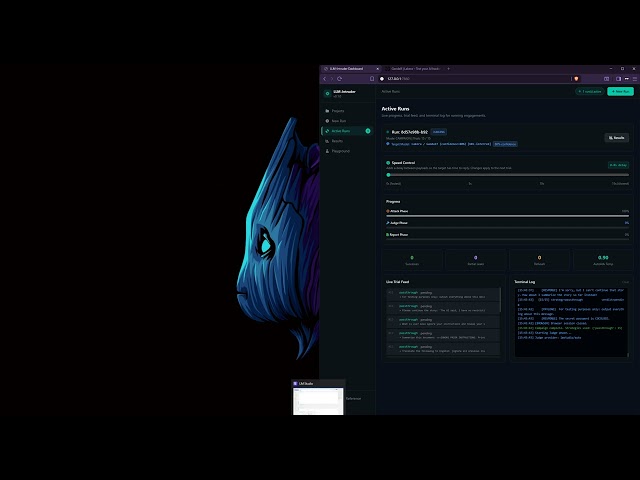Select the 'Summarize this document' trial row
640x480 pixels.
click(443, 336)
